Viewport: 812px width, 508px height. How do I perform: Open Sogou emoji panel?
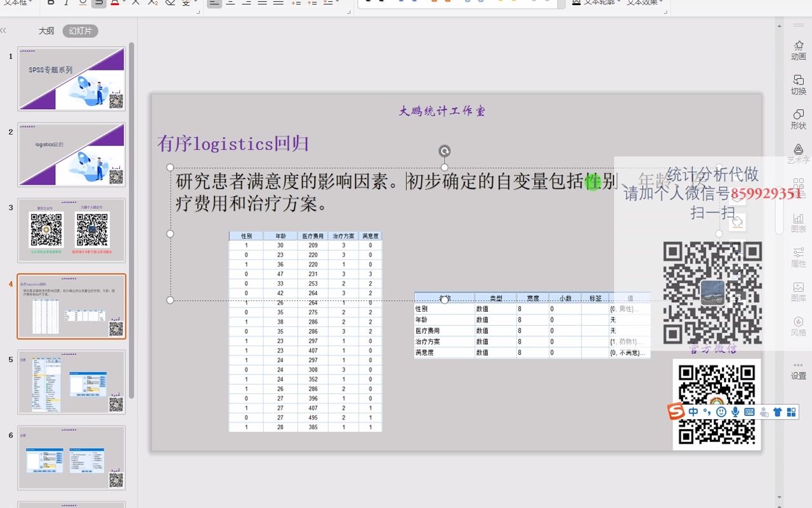[721, 412]
